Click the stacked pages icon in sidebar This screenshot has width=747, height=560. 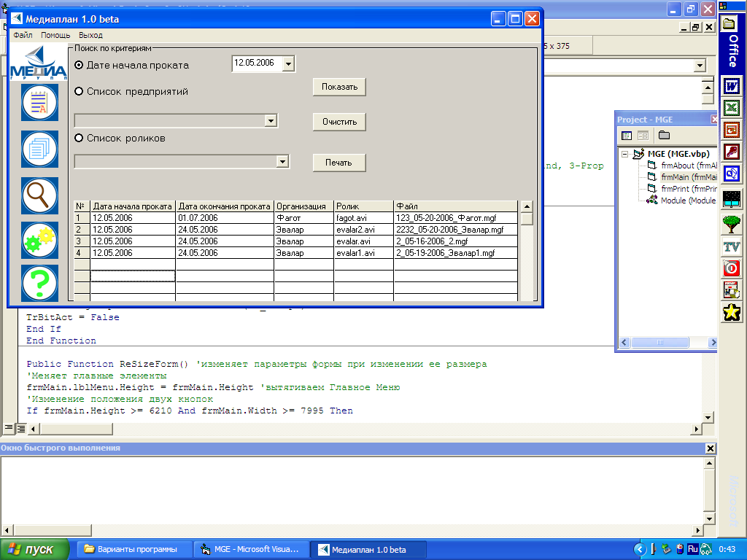coord(39,149)
